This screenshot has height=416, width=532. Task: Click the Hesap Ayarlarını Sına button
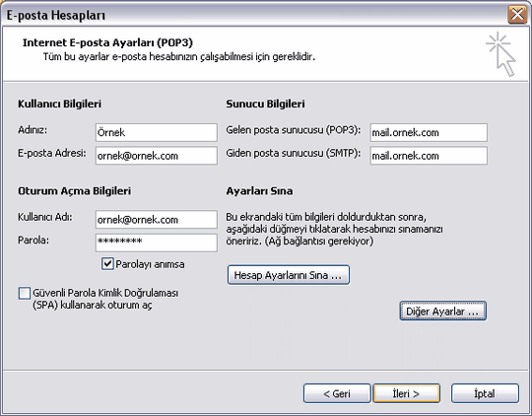tap(289, 275)
